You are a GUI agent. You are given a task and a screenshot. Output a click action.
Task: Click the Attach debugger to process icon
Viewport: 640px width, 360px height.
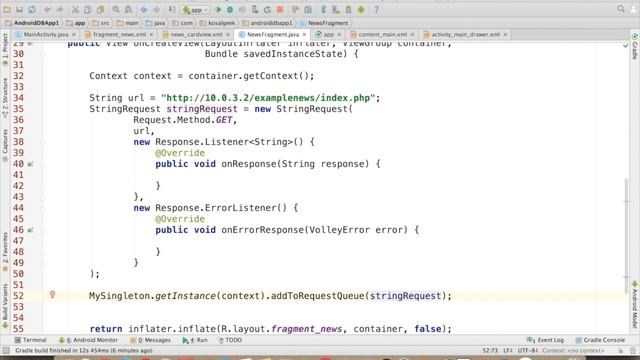click(255, 9)
